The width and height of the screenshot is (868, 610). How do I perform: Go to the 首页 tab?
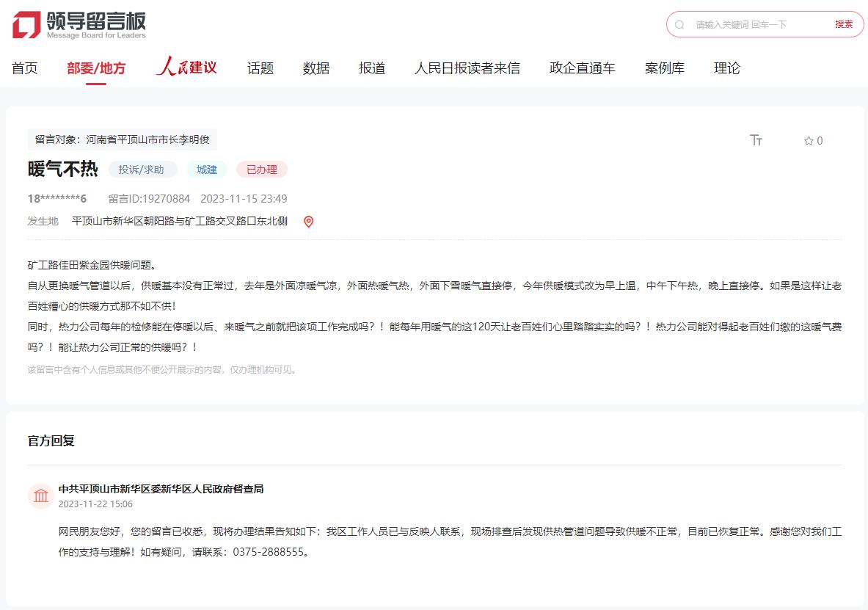(x=24, y=68)
